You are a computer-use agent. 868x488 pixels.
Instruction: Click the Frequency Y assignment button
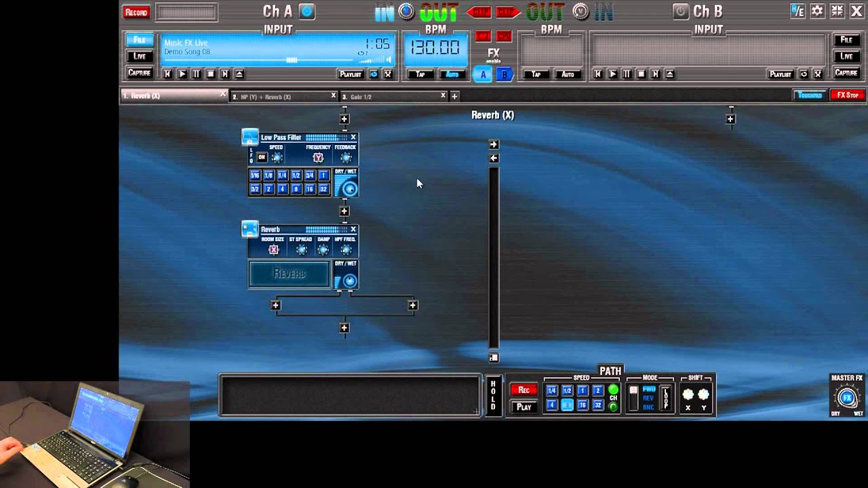318,157
